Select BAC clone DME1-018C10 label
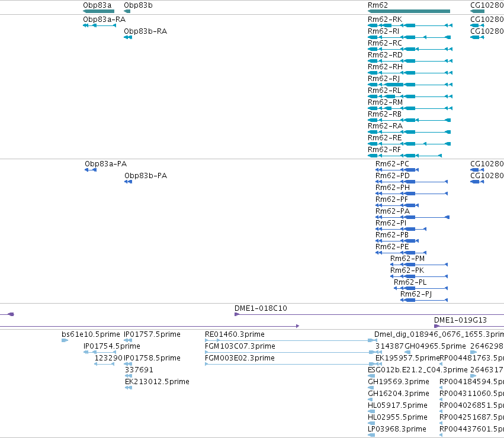Screen dimensions: 504x438 [261, 308]
